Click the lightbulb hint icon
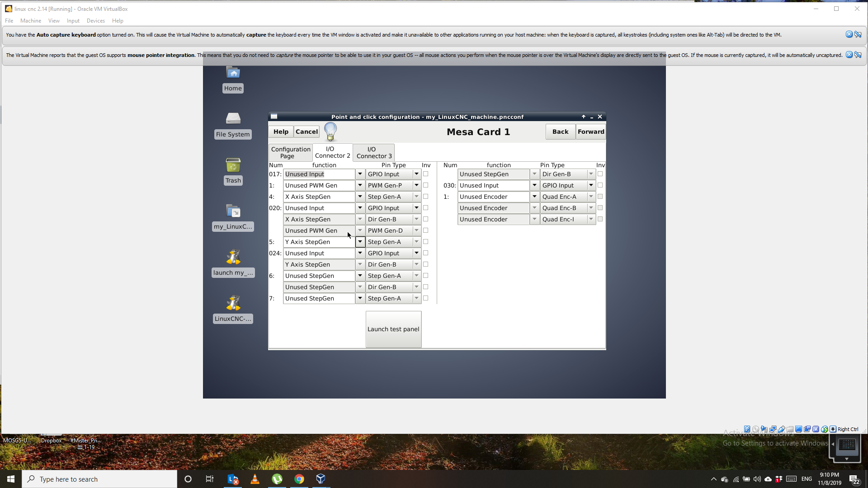Viewport: 868px width, 488px height. pos(330,131)
